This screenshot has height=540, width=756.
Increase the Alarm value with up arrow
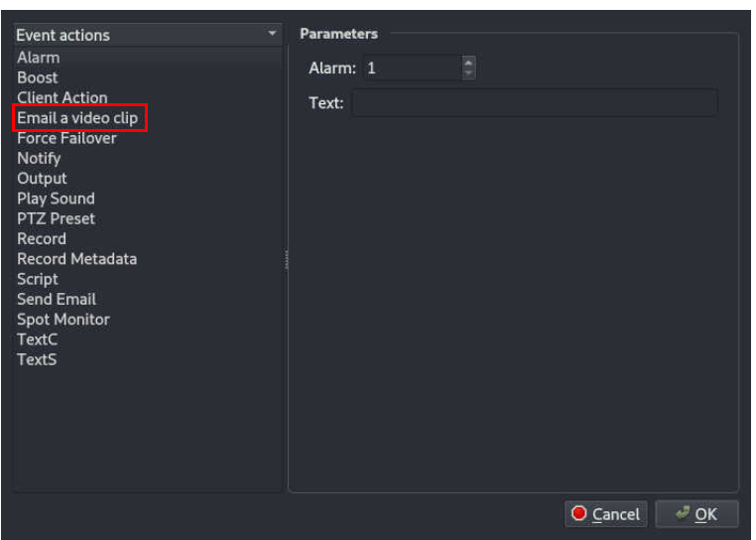(x=468, y=63)
